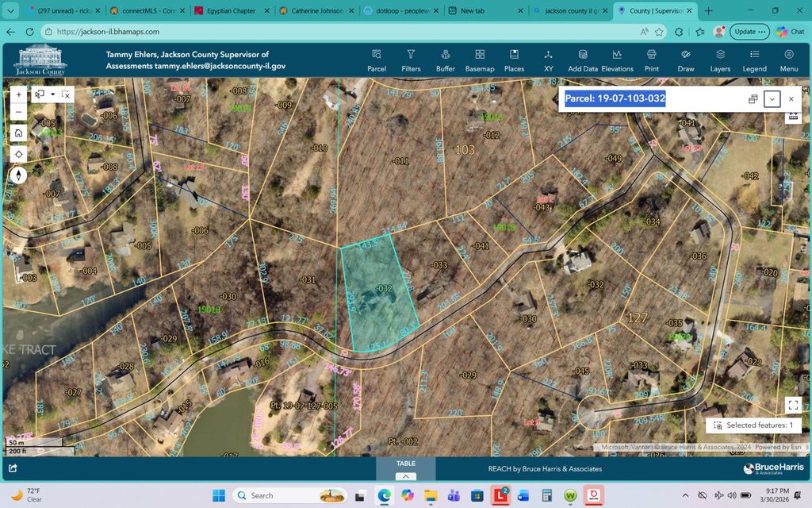812x508 pixels.
Task: Click the Print tool icon
Action: click(x=652, y=60)
